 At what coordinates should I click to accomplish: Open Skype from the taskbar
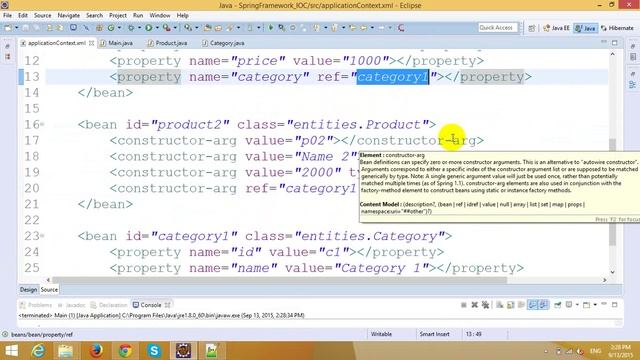coord(154,351)
